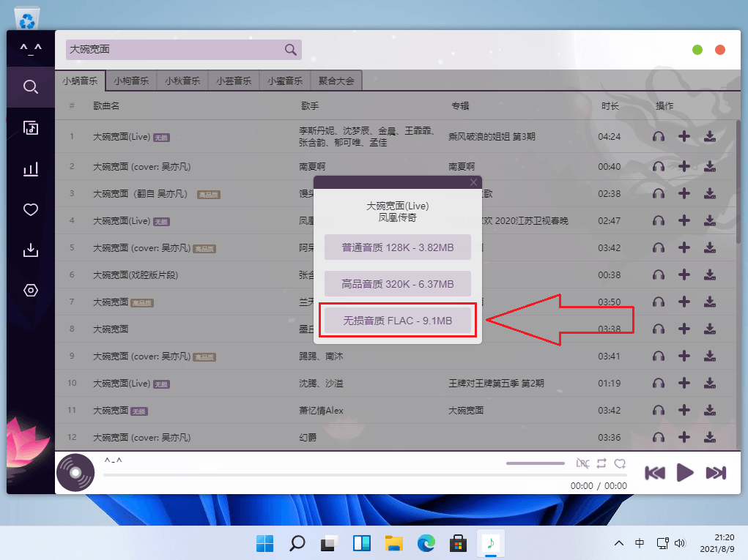Download song 6 戏腔版片段
The height and width of the screenshot is (560, 748).
click(x=710, y=275)
